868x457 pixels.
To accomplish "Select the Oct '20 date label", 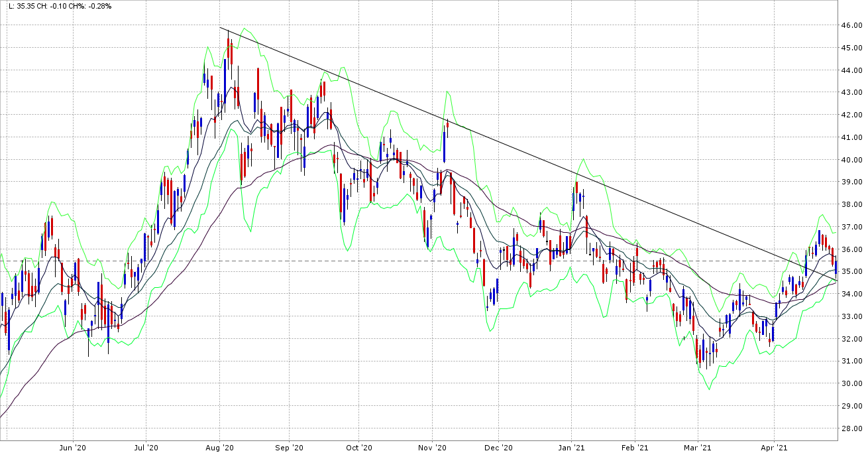I will point(358,448).
